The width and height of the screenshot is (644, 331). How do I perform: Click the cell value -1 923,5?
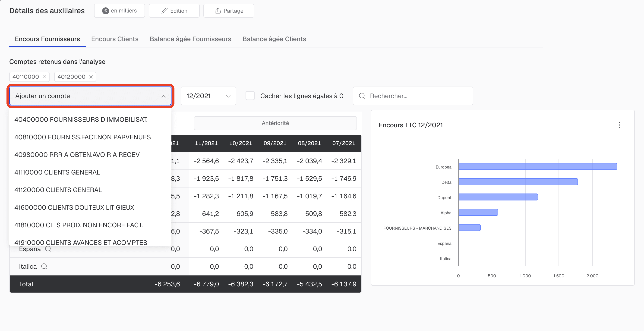(x=206, y=178)
